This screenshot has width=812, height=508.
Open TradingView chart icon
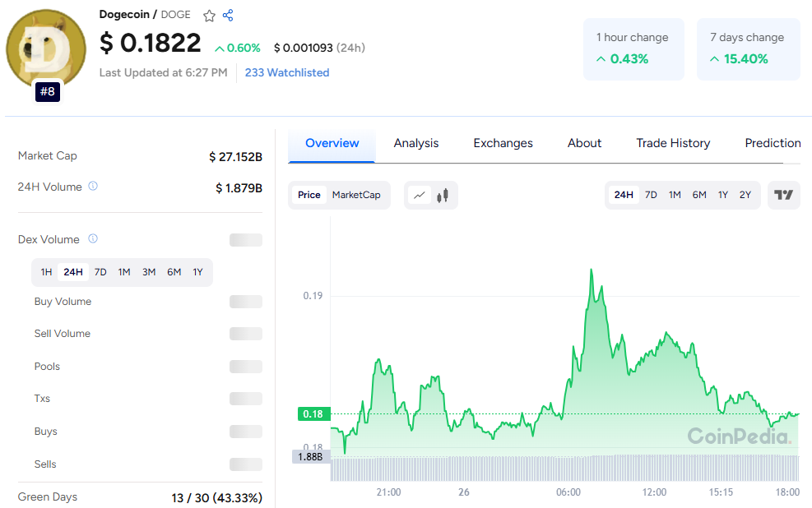(x=783, y=195)
